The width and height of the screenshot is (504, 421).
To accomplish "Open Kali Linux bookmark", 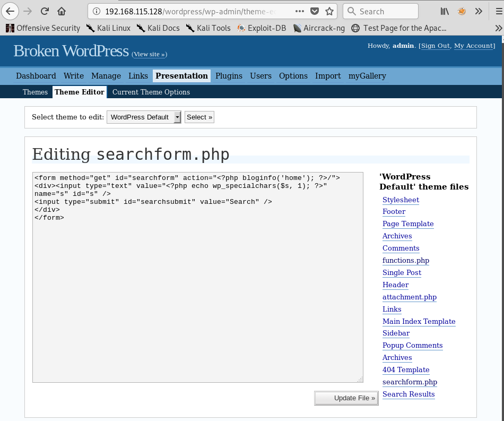I will [108, 28].
